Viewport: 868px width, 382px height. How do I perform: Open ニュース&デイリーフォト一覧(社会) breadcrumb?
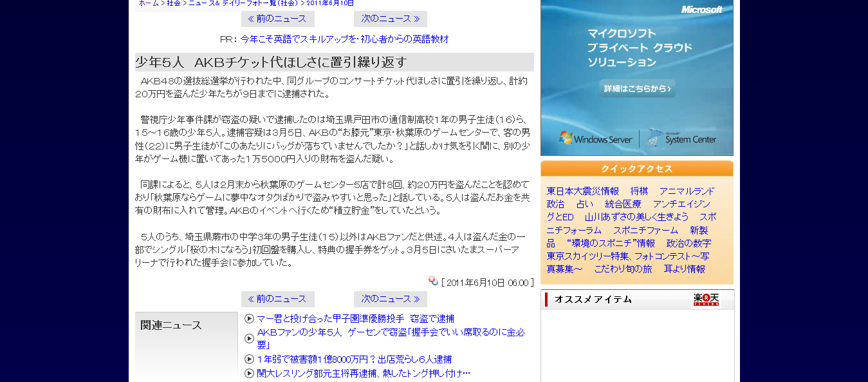click(x=243, y=3)
